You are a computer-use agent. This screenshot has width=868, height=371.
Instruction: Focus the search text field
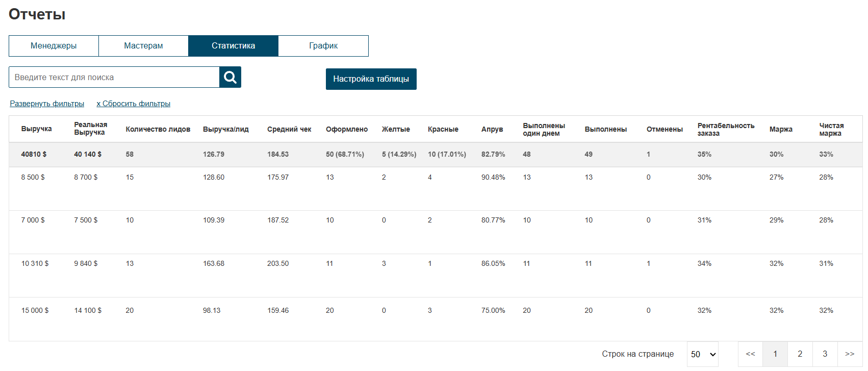click(x=114, y=77)
